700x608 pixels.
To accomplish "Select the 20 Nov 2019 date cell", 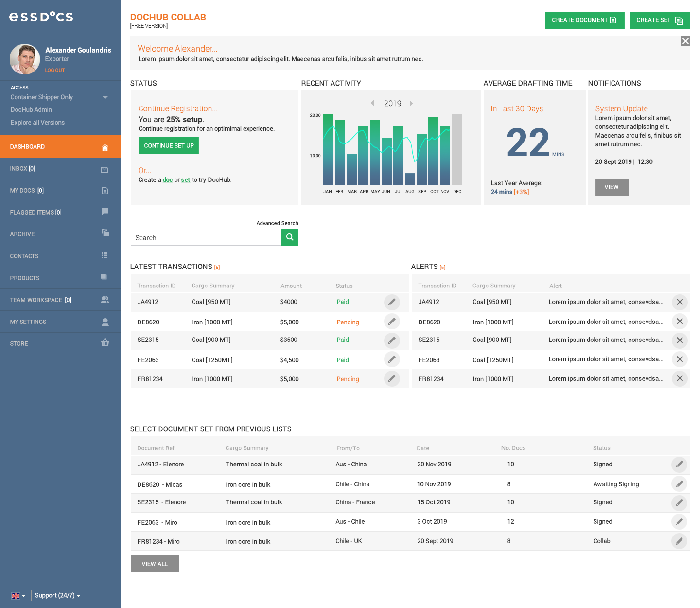I will (x=434, y=464).
